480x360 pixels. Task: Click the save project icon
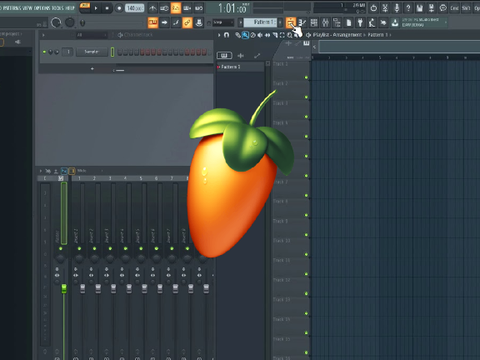tap(420, 8)
